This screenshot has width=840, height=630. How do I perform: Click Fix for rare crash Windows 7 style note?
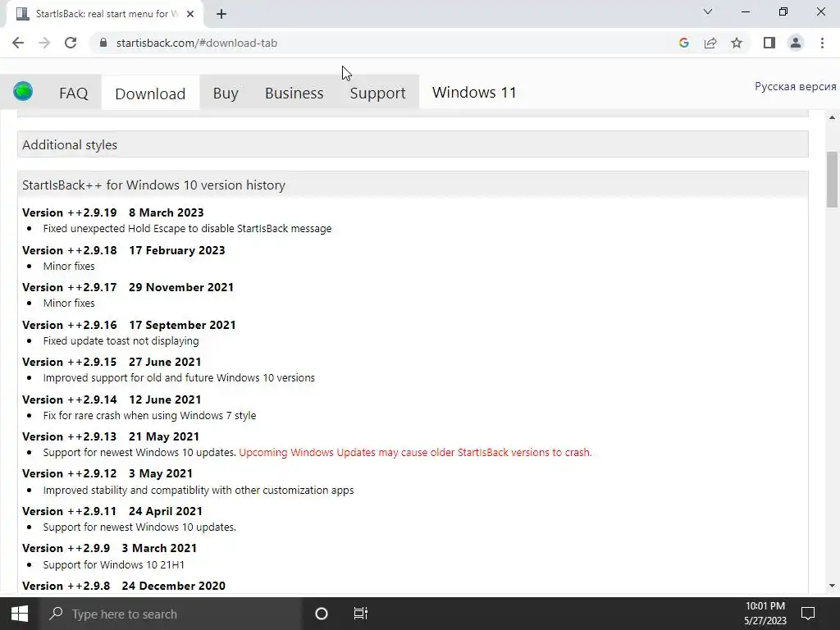[149, 415]
